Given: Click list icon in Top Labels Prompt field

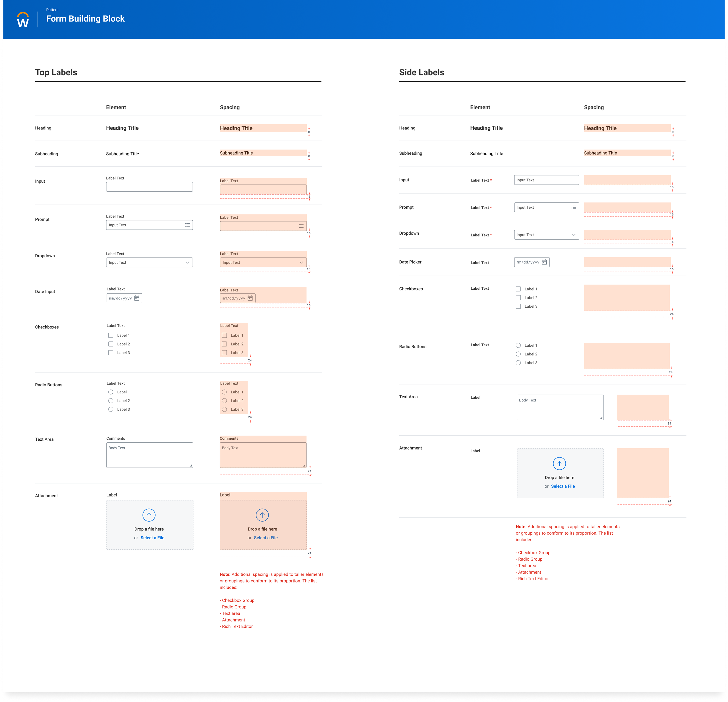Looking at the screenshot, I should [x=188, y=225].
